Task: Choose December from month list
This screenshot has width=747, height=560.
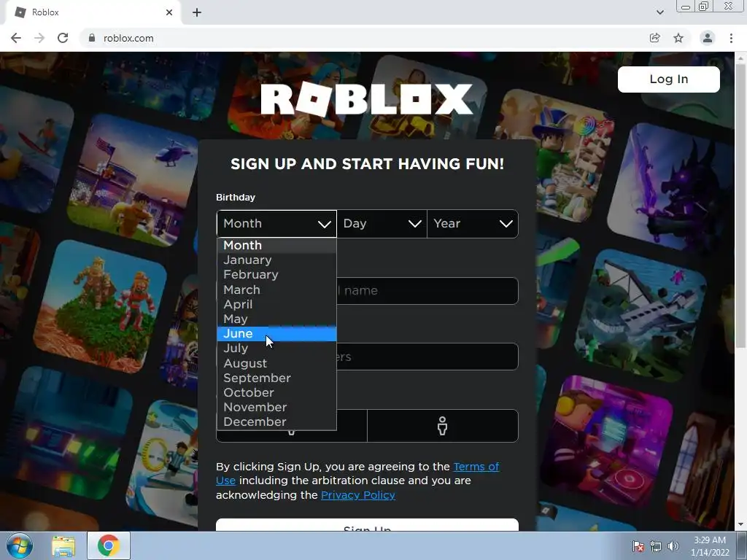Action: (276, 422)
